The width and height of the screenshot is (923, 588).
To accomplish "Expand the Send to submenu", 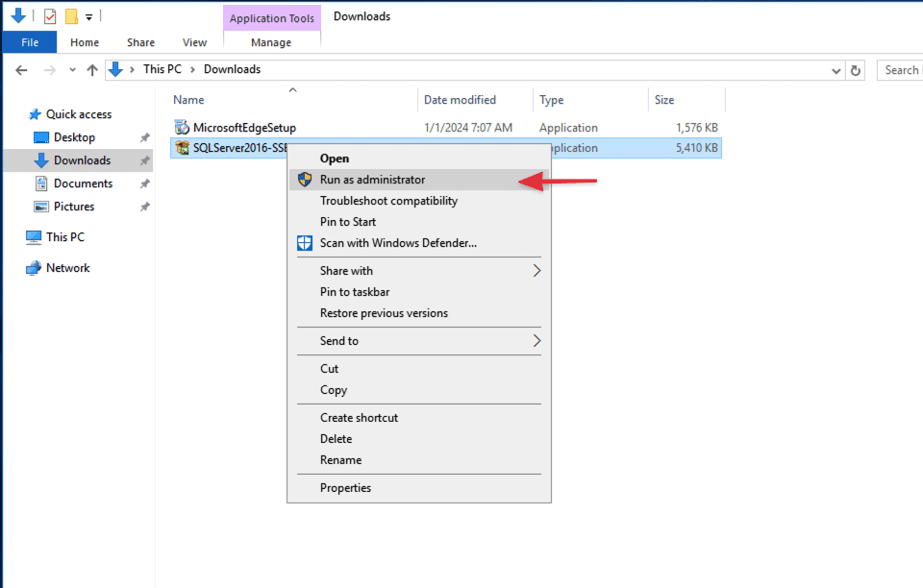I will 536,341.
